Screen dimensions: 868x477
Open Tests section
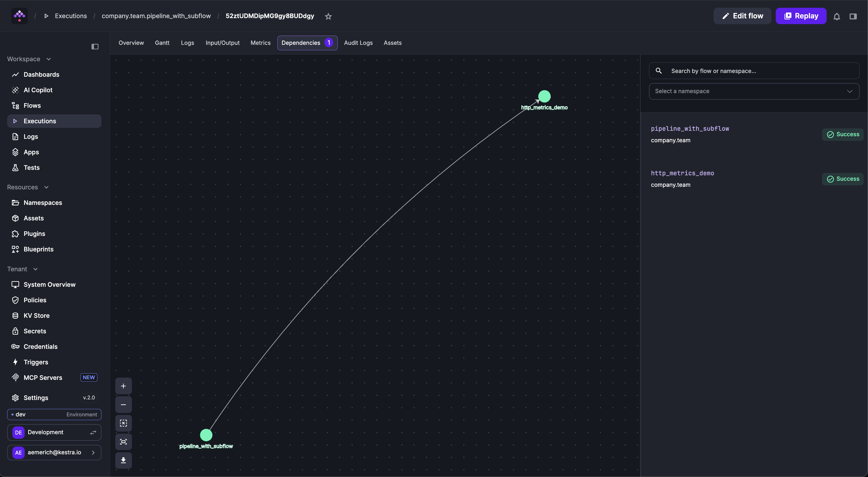point(54,168)
